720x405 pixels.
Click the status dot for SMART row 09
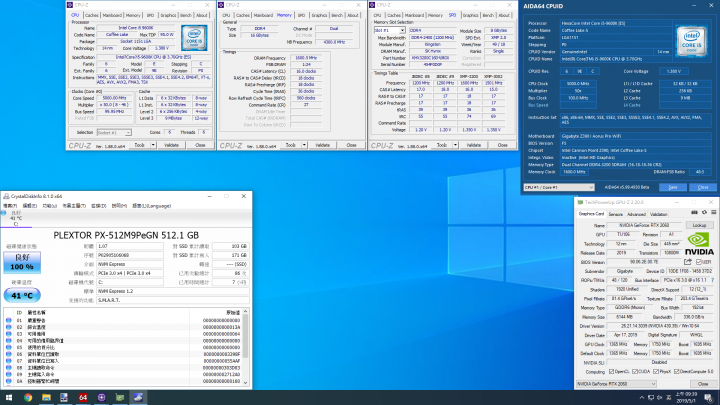[9, 375]
